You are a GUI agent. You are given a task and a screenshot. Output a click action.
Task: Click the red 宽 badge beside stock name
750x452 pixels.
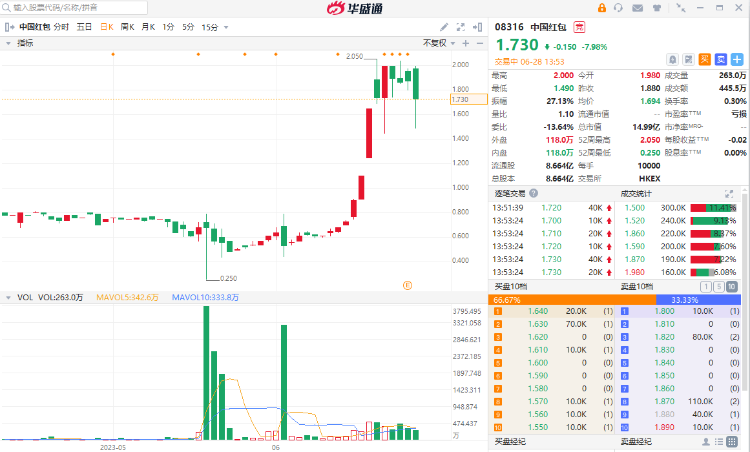(579, 27)
